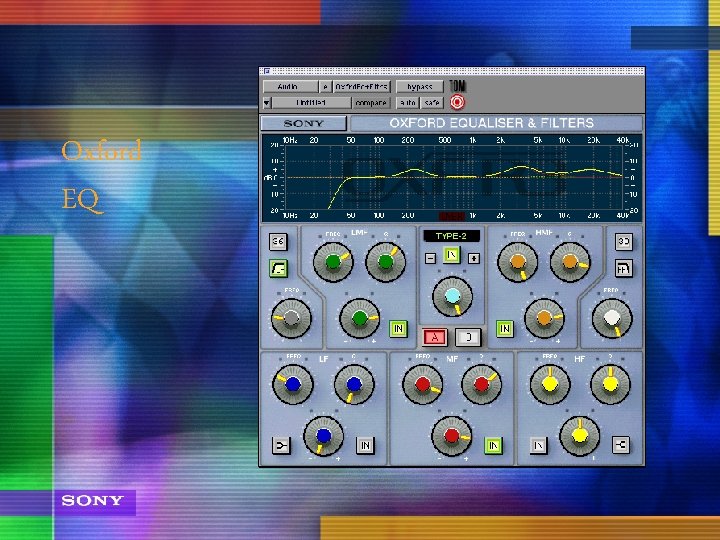The width and height of the screenshot is (720, 540).
Task: Click the EQ frequency response graph
Action: tap(452, 178)
